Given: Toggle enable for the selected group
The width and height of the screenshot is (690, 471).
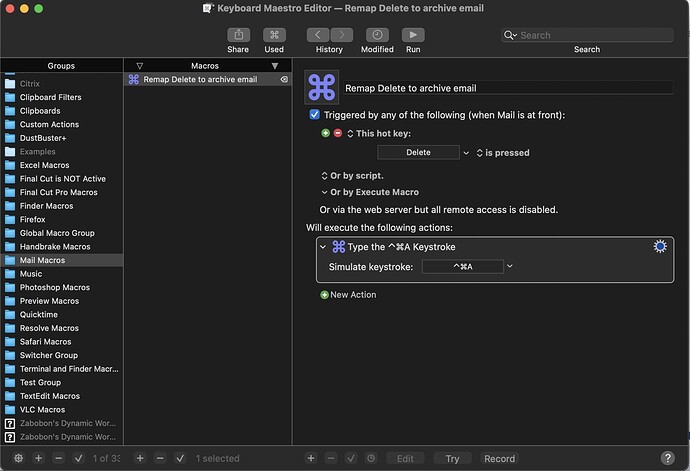Looking at the screenshot, I should pyautogui.click(x=78, y=458).
